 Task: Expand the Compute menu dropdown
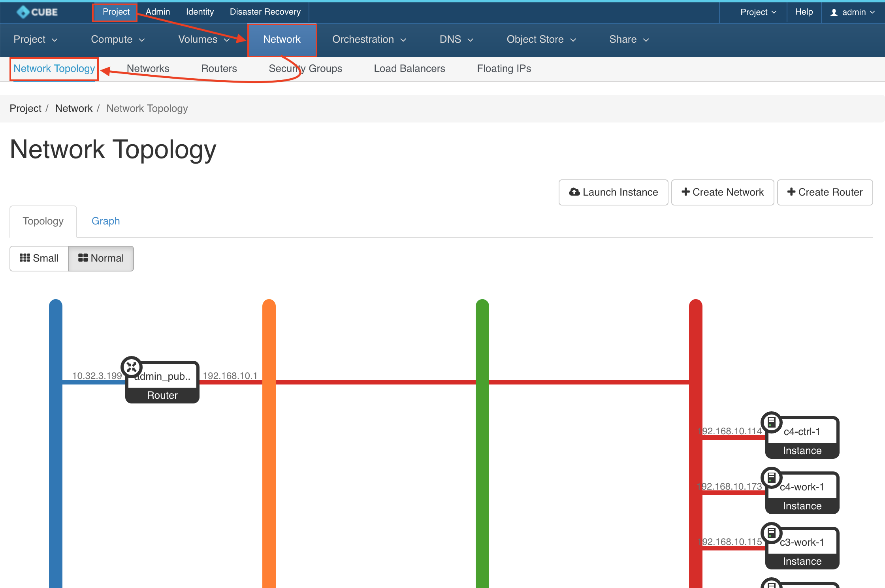tap(118, 40)
